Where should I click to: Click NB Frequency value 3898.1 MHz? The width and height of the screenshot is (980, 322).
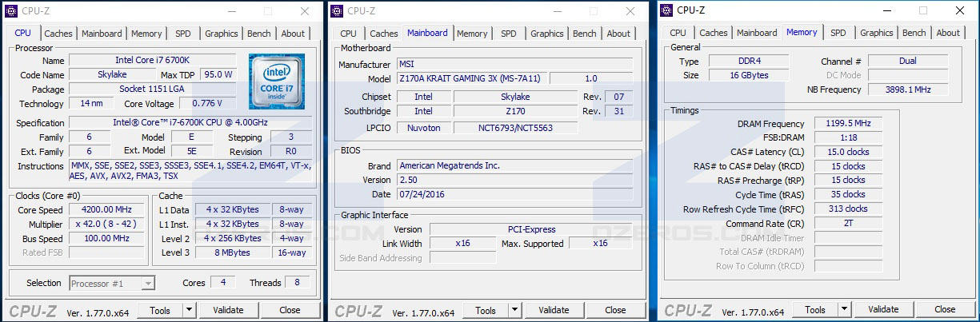908,90
